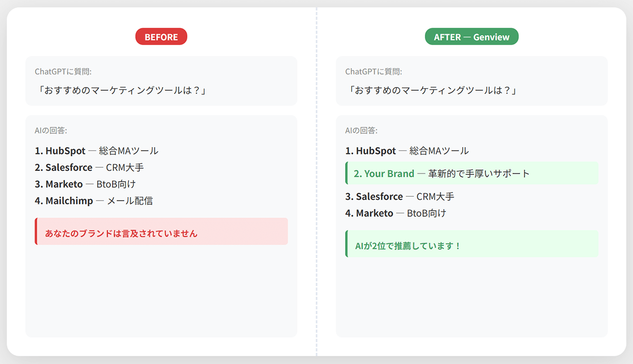The width and height of the screenshot is (633, 364).
Task: Click the AIの回答 label in AFTER panel
Action: [x=361, y=130]
